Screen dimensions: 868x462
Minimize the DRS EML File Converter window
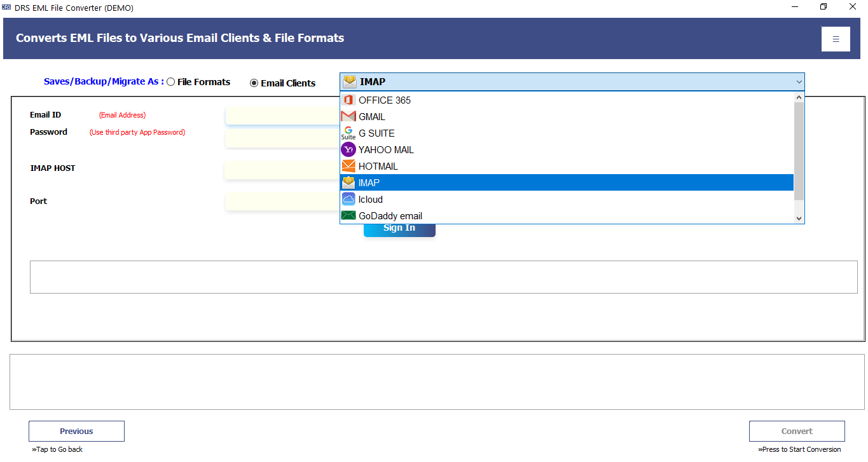[x=795, y=7]
